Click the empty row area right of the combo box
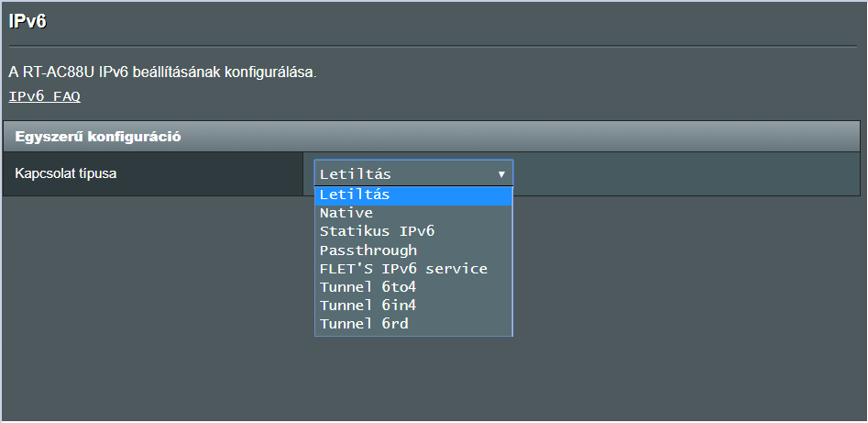Screen dimensions: 868x423 point(687,173)
